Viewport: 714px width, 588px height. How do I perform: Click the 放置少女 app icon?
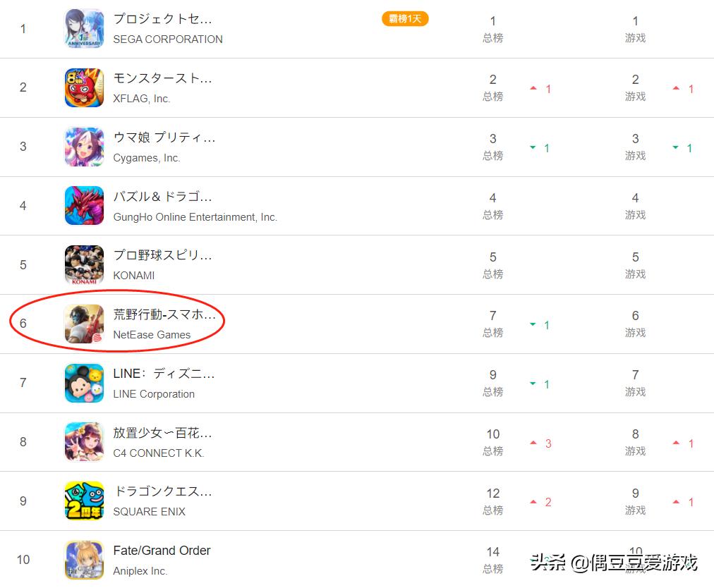pos(84,442)
